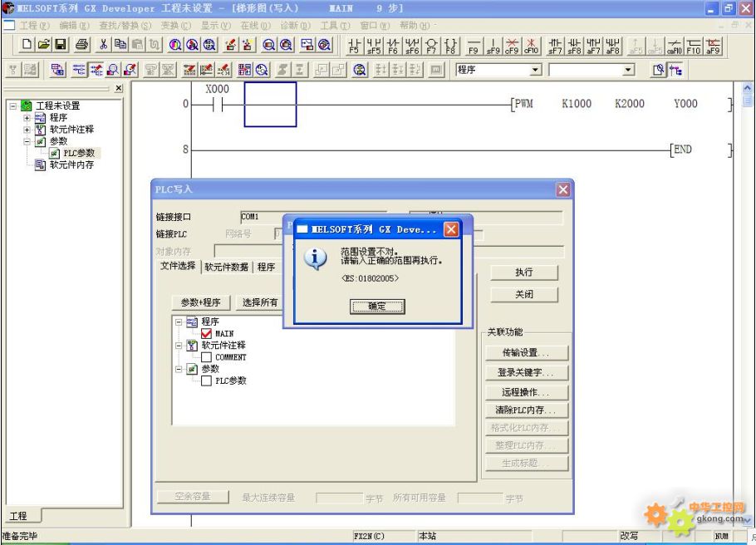
Task: Click the 登录关键字 button
Action: [527, 372]
